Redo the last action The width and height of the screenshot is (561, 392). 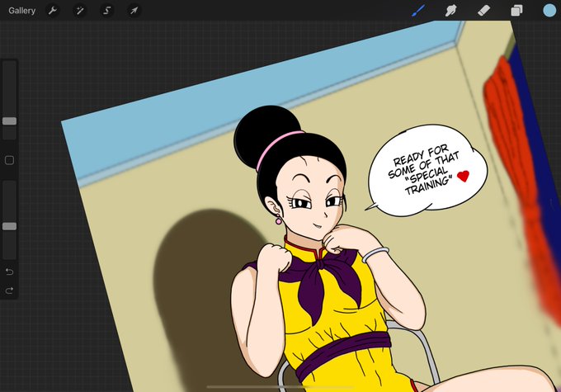9,290
